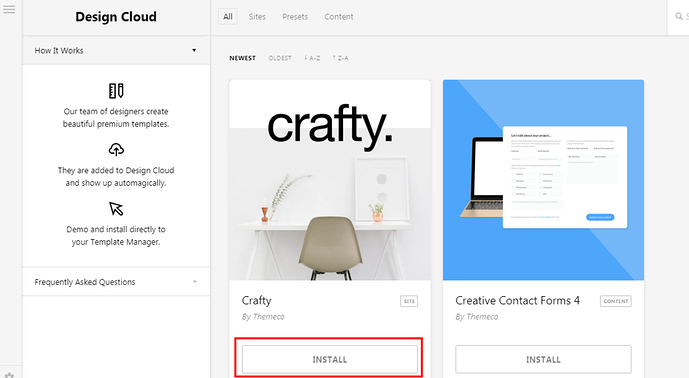Viewport: 689px width, 378px height.
Task: Open Creative Contact Forms 4 preview thumbnail
Action: 543,180
